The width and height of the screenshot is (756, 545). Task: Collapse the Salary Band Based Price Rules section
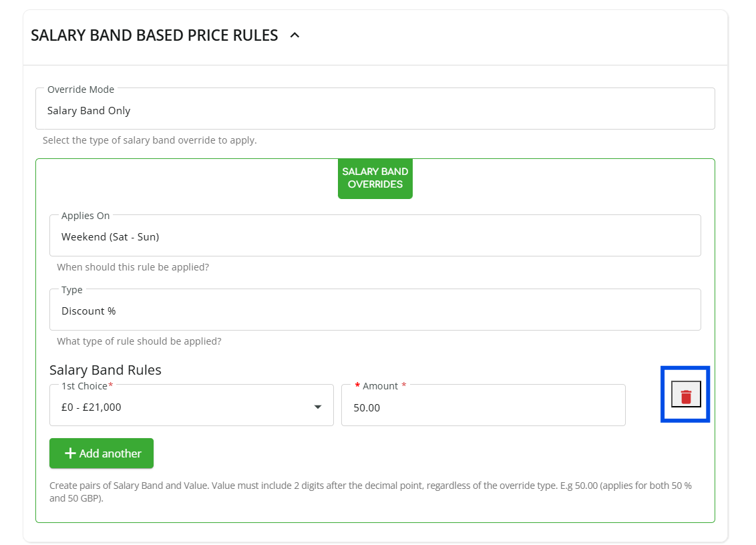295,35
